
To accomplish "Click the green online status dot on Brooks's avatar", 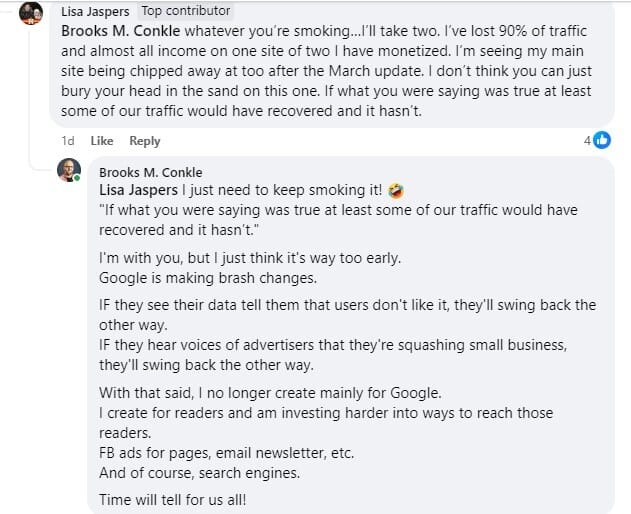I will pyautogui.click(x=77, y=178).
